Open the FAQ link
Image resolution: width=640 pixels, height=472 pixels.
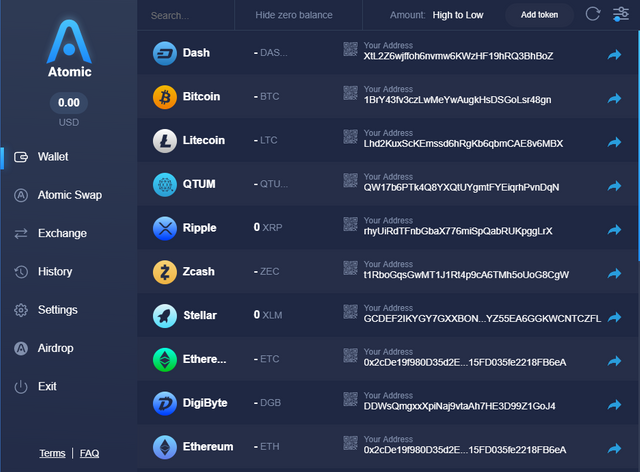tap(89, 453)
